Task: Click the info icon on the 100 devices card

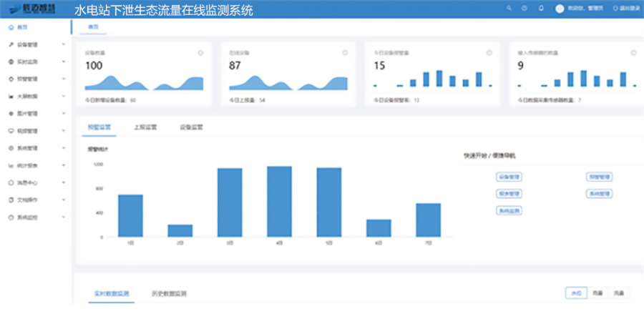Action: 201,52
